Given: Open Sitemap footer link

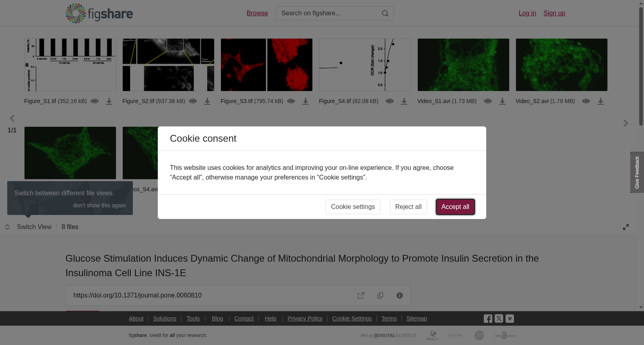Looking at the screenshot, I should coord(417,318).
